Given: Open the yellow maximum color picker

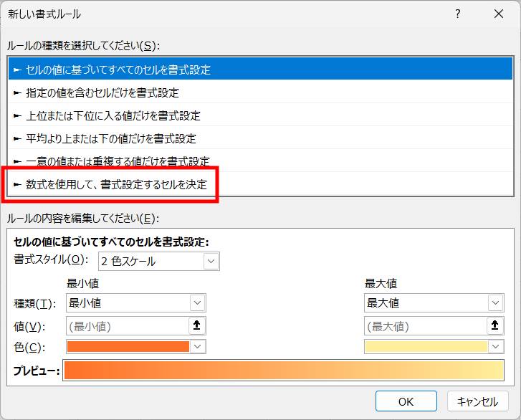Looking at the screenshot, I should (x=434, y=347).
